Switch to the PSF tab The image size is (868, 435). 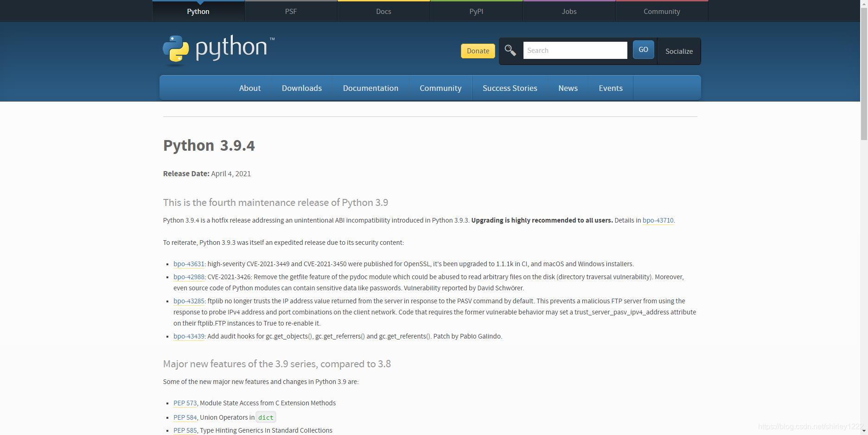pyautogui.click(x=291, y=11)
